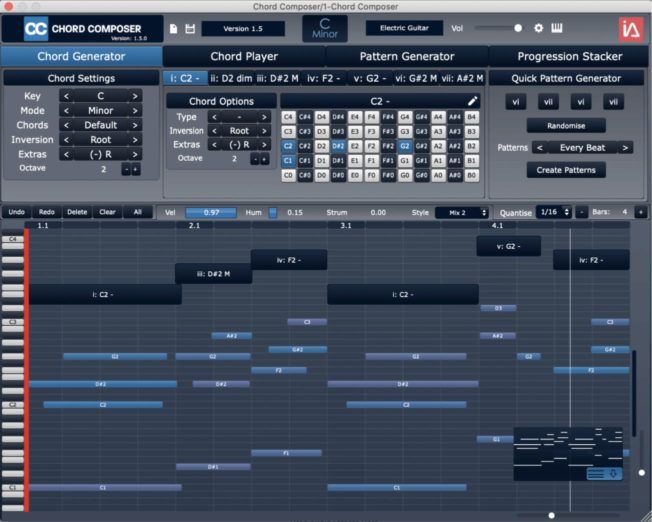Click first vi button in Quick Pattern Generator
The height and width of the screenshot is (522, 652).
pos(516,102)
